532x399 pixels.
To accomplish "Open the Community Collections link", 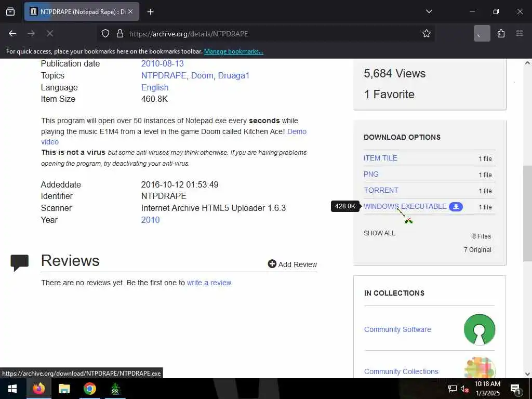I will point(401,371).
